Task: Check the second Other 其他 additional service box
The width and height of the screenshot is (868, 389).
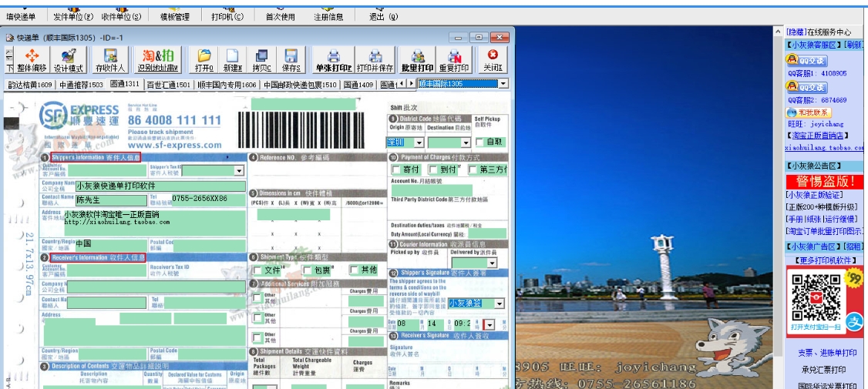Action: (x=257, y=318)
